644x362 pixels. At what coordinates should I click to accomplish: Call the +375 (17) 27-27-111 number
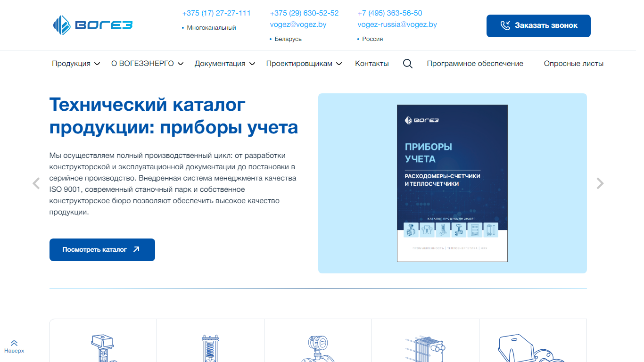point(216,13)
